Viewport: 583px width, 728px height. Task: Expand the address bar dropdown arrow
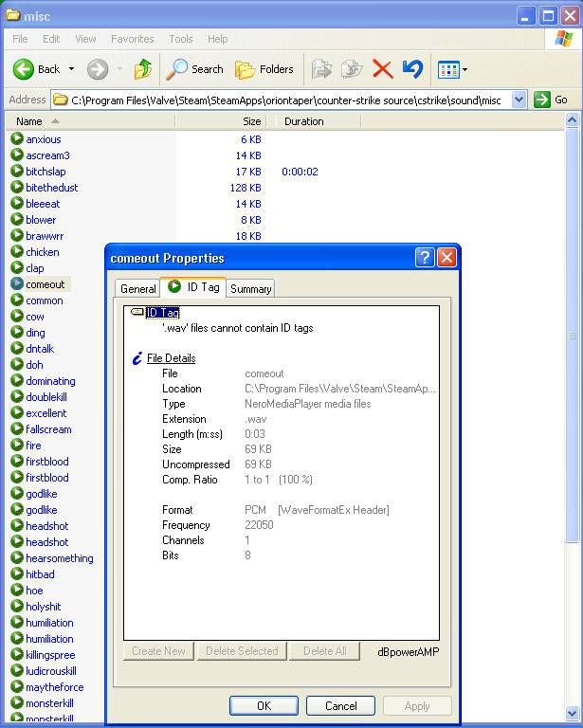tap(519, 100)
